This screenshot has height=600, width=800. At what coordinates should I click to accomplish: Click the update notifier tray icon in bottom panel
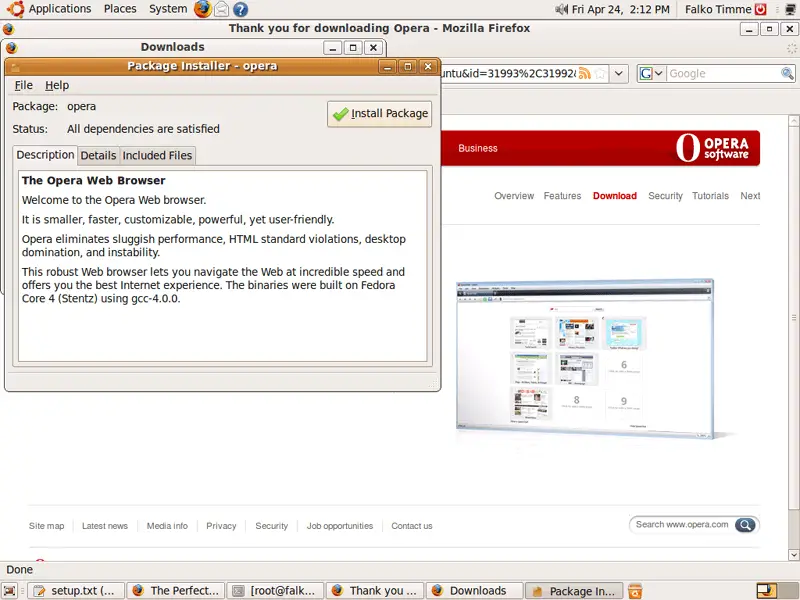635,591
